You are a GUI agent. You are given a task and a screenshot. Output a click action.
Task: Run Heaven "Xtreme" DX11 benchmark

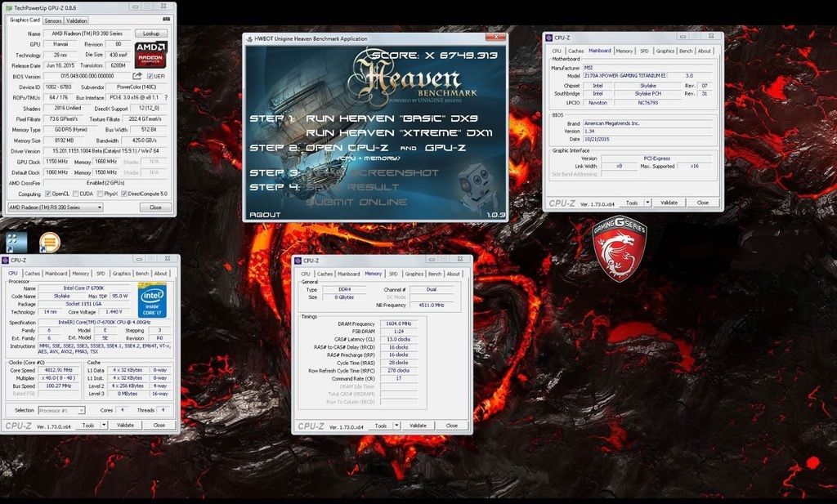399,133
